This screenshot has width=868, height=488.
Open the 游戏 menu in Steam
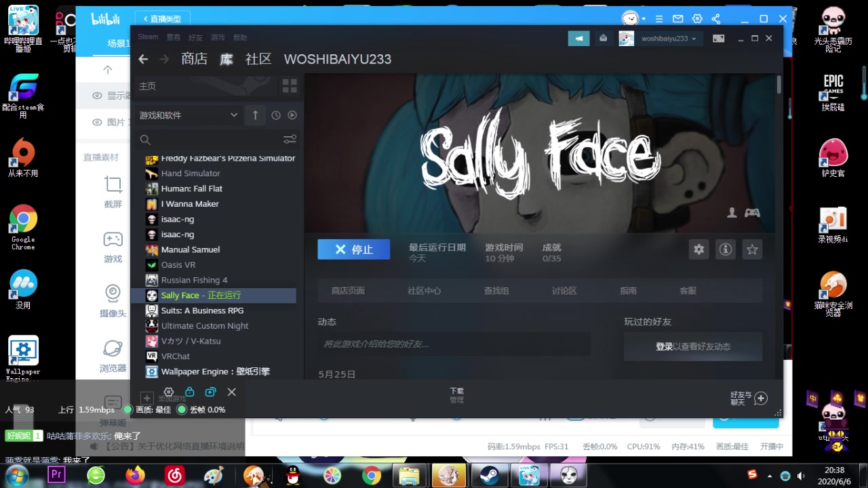(x=218, y=37)
